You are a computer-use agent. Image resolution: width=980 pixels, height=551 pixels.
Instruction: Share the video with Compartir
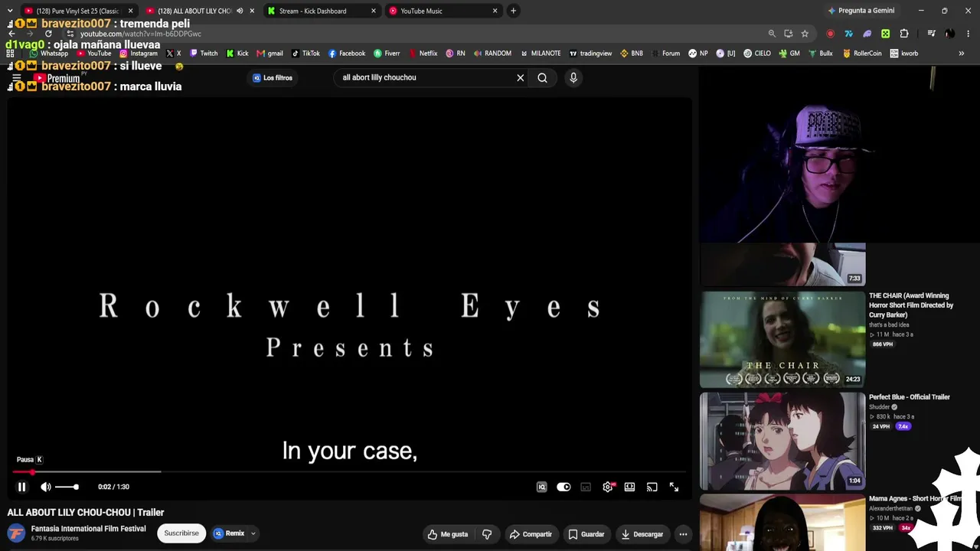(x=531, y=534)
